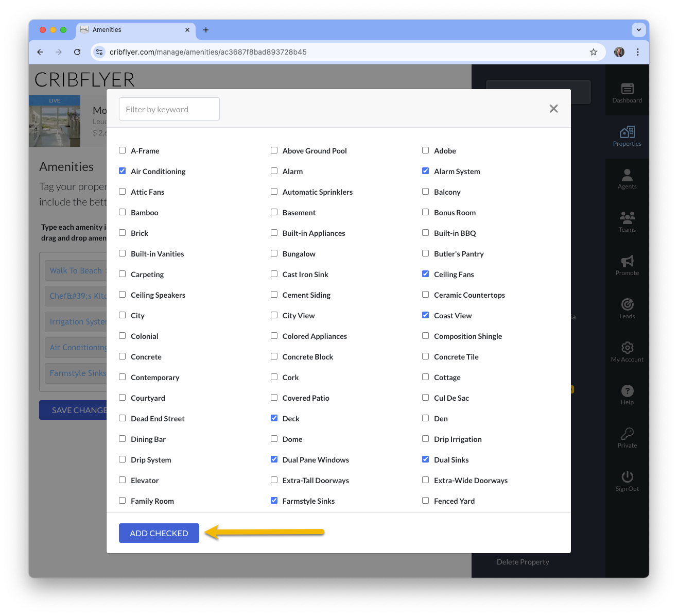Click the Automatic Sprinklers label
This screenshot has width=678, height=616.
(318, 192)
